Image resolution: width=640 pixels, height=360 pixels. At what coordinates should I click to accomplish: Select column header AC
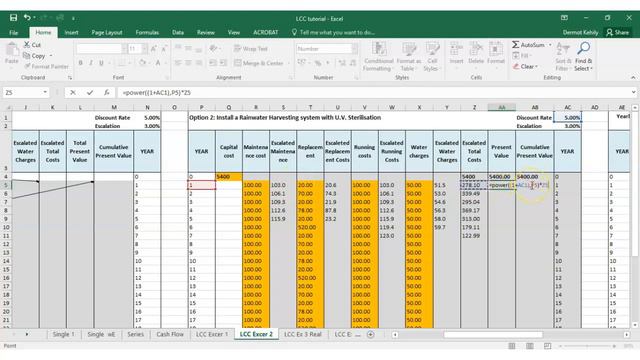coord(567,107)
